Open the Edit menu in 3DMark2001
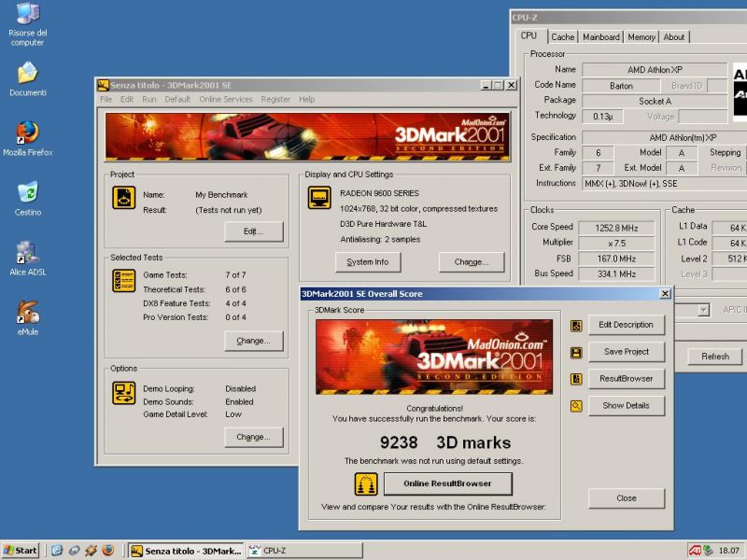This screenshot has height=560, width=747. click(127, 99)
